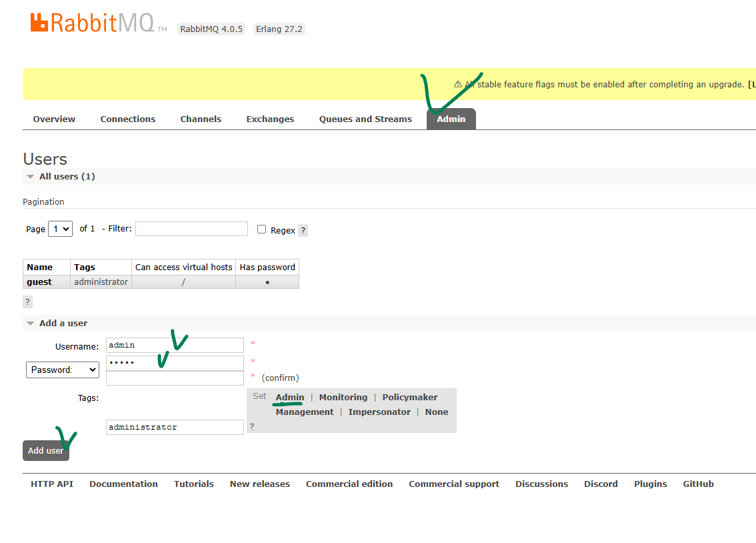Set the Impersonator tag

379,412
